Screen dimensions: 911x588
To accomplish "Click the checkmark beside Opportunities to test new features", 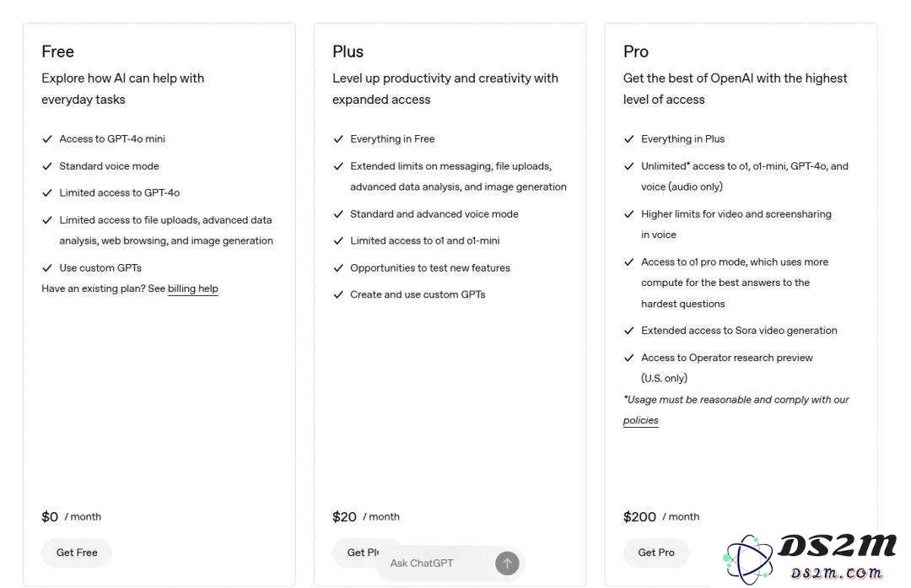I will pyautogui.click(x=338, y=268).
